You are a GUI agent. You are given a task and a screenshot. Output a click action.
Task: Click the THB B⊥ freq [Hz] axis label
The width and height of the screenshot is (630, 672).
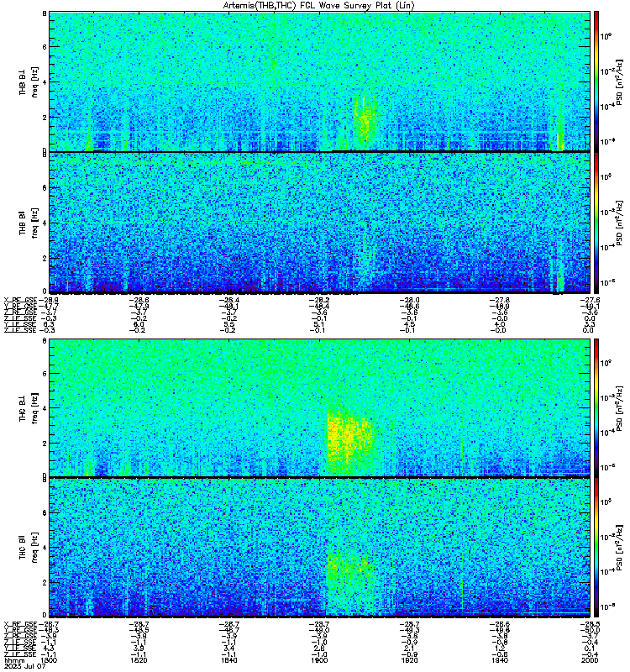pyautogui.click(x=29, y=81)
